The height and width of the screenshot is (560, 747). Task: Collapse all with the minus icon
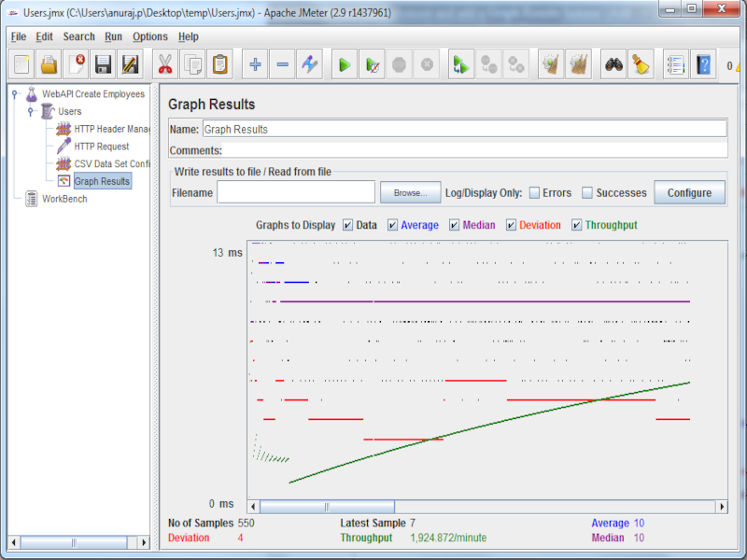click(282, 63)
